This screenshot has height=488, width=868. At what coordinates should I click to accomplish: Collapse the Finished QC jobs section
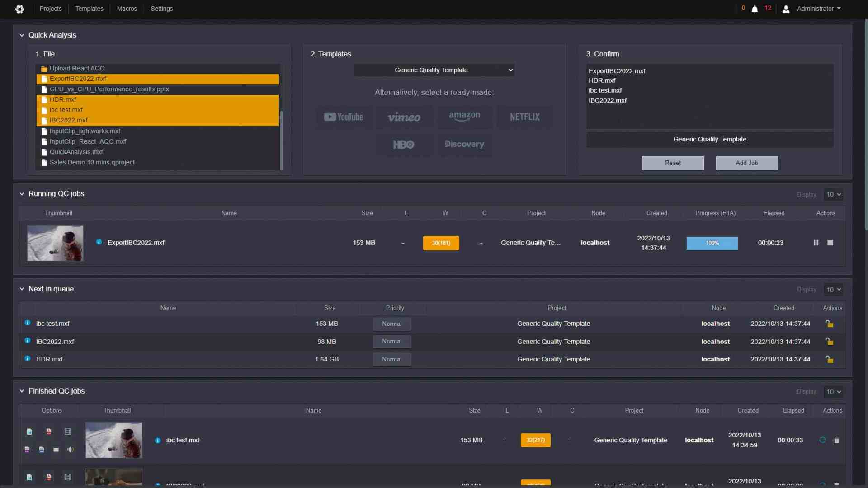[x=22, y=391]
